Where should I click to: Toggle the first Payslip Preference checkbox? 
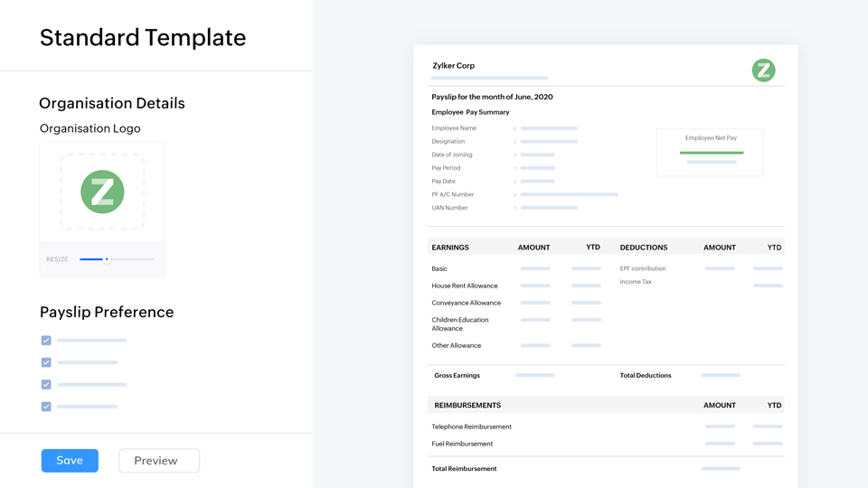tap(46, 341)
